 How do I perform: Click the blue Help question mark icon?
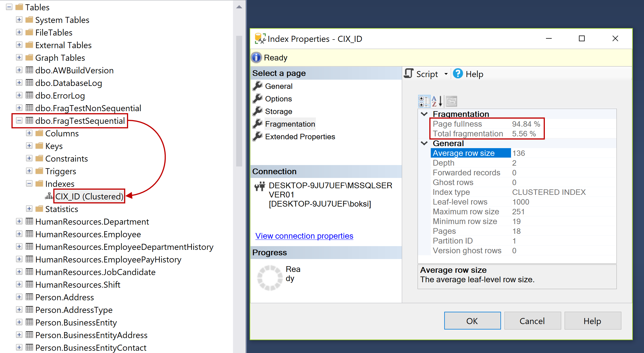pyautogui.click(x=458, y=74)
